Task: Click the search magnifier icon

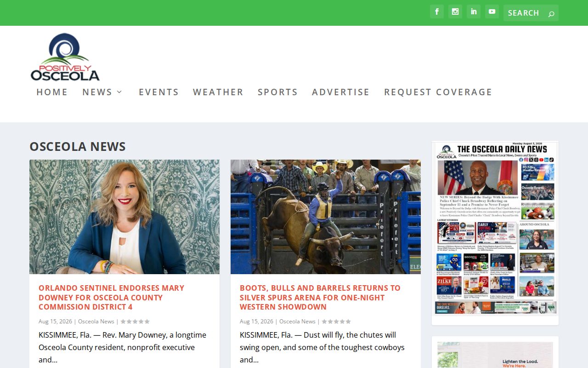Action: [551, 13]
